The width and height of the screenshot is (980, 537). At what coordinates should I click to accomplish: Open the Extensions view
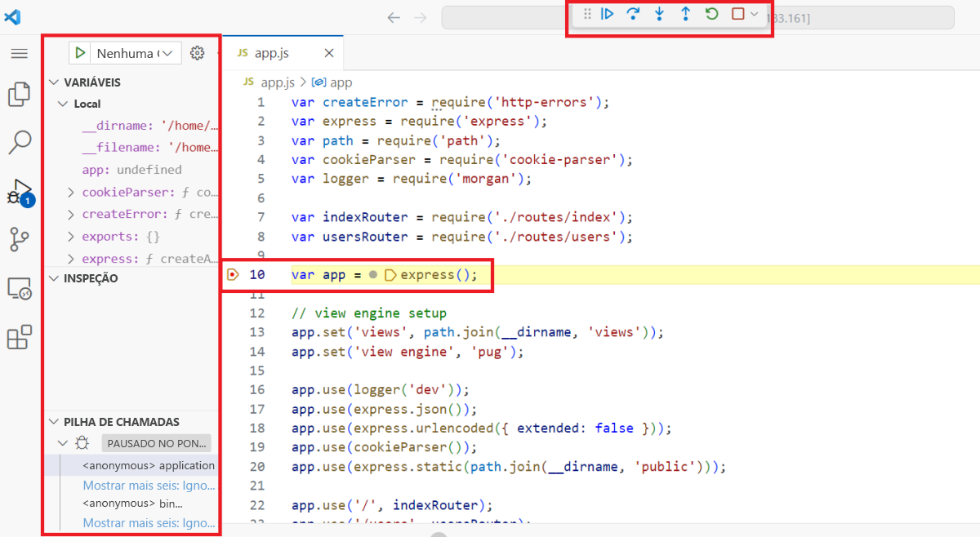pos(19,336)
